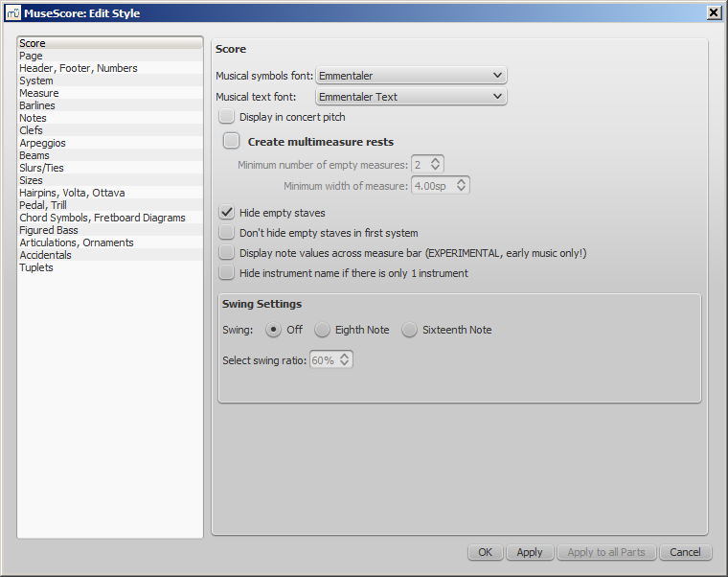Enable Create multimeasure rests
The width and height of the screenshot is (728, 577).
tap(231, 141)
